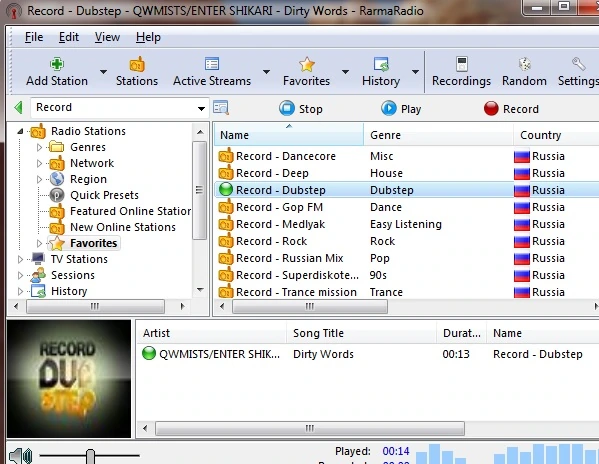Click the station list horizontal scrollbar thumb
This screenshot has height=464, width=599.
310,306
